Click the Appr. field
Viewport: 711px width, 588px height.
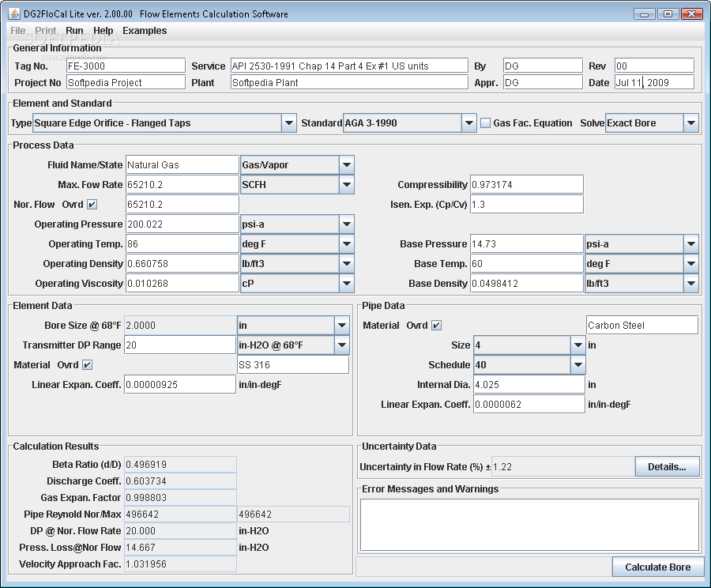pyautogui.click(x=543, y=82)
